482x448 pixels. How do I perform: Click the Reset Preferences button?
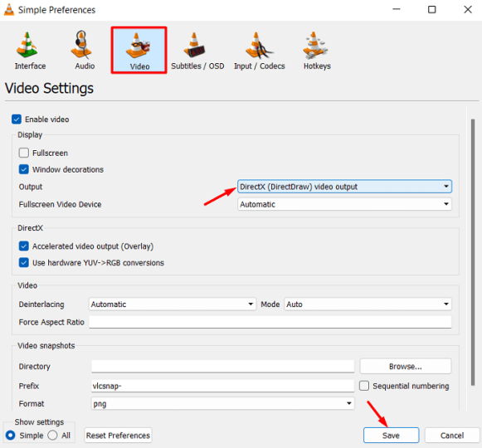tap(118, 435)
